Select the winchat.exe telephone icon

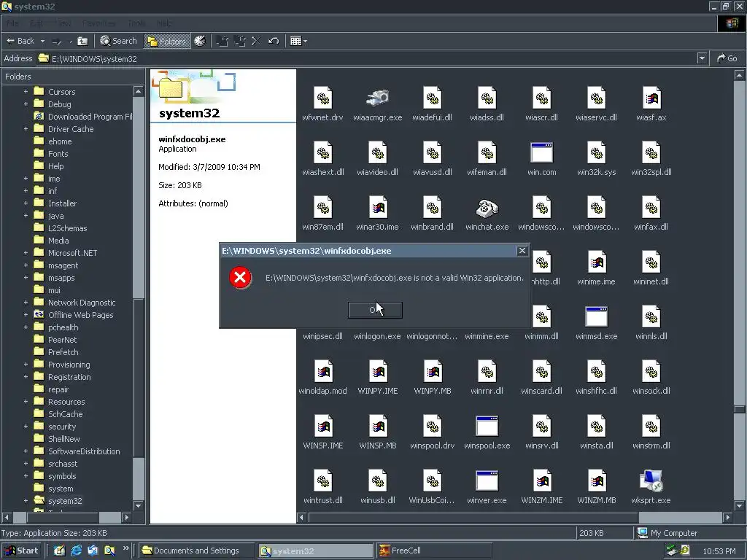[x=487, y=208]
